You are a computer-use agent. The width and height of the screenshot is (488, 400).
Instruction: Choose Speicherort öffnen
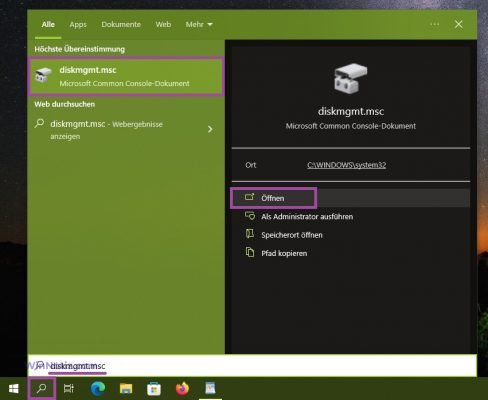pos(292,235)
